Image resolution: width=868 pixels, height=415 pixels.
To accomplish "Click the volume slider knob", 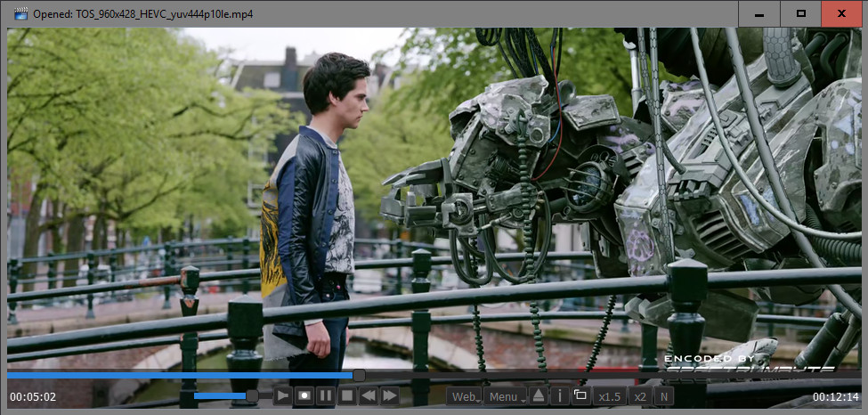I will click(x=252, y=395).
